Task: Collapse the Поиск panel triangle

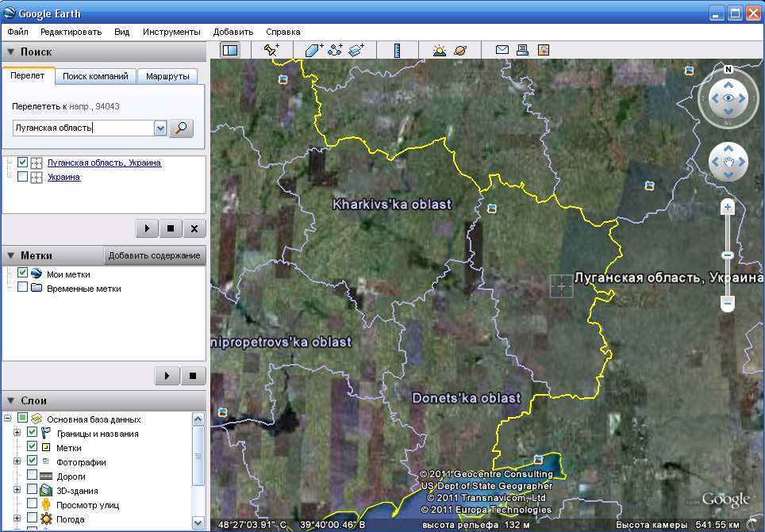Action: click(x=10, y=52)
